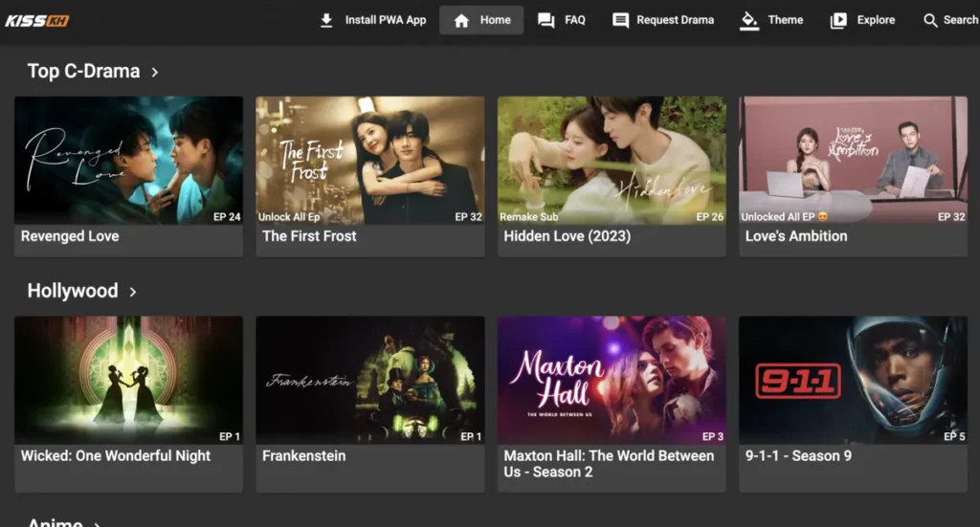Open The First Frost poster
980x527 pixels.
[369, 160]
